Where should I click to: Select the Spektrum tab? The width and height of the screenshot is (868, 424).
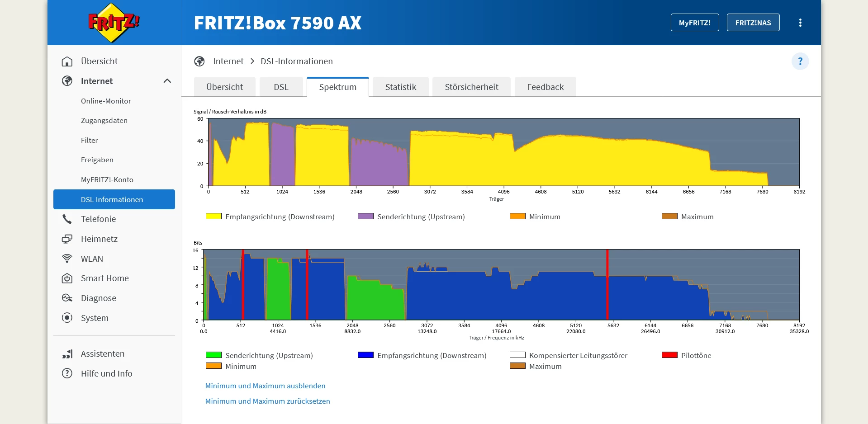338,87
